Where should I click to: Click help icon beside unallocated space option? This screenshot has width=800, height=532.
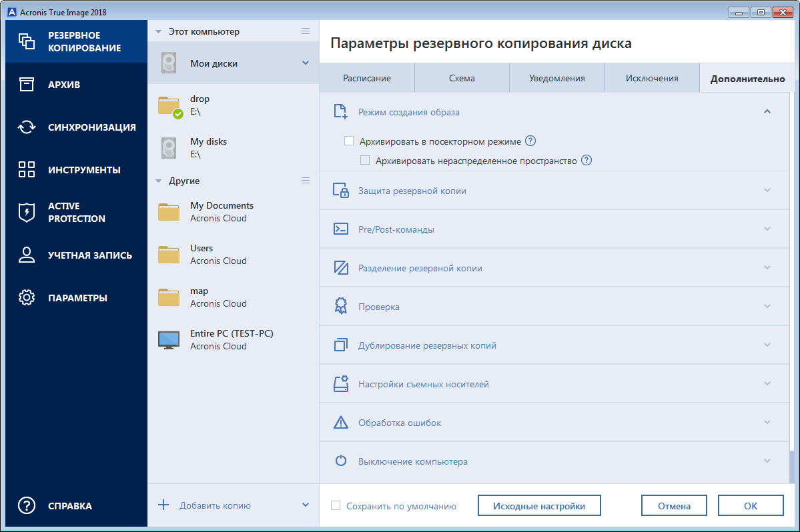click(586, 160)
